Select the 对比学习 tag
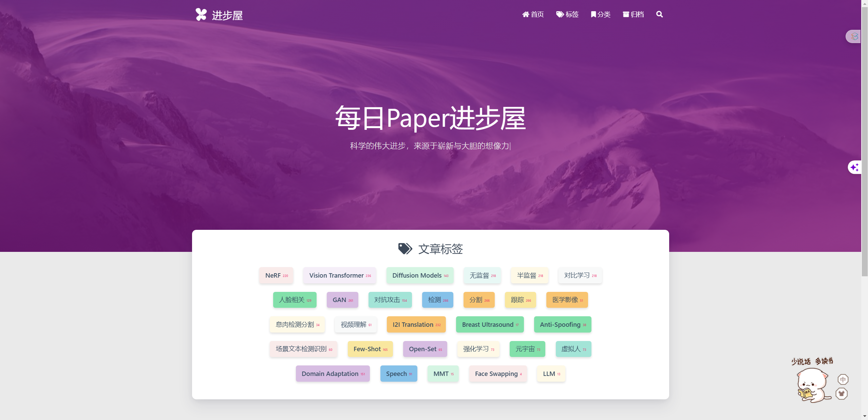The width and height of the screenshot is (868, 420). click(x=580, y=276)
